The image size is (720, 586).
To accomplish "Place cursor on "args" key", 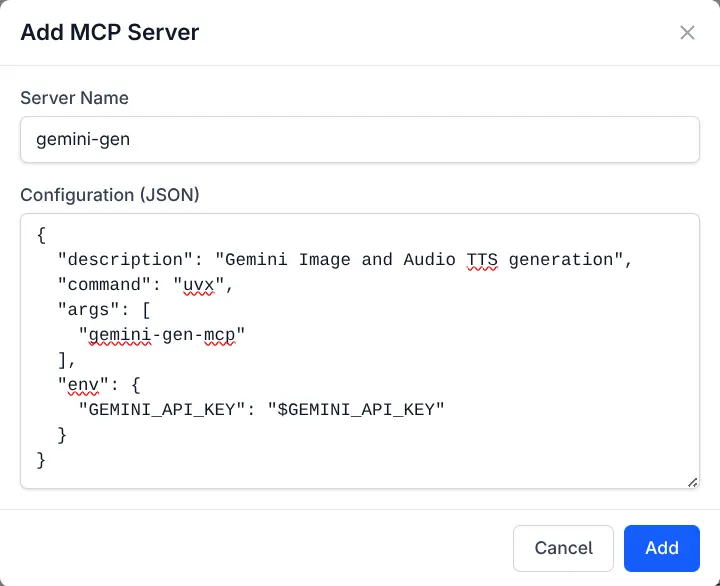I will [x=88, y=310].
